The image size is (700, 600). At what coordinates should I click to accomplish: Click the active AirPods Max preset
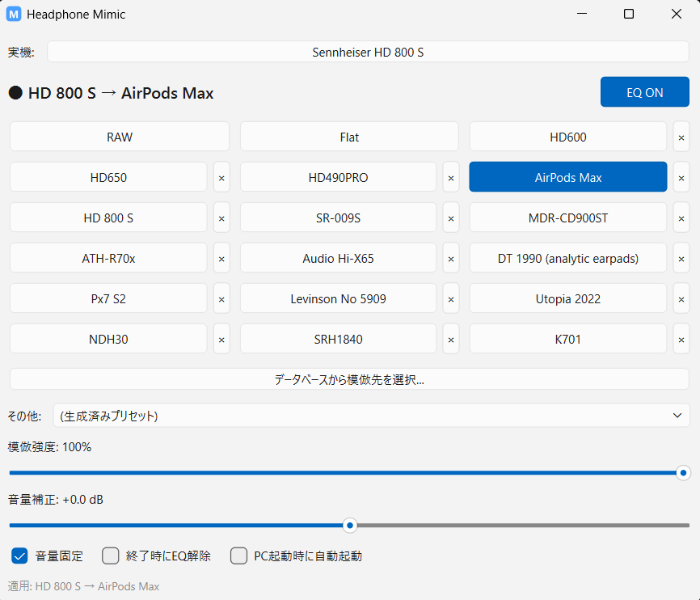(568, 177)
